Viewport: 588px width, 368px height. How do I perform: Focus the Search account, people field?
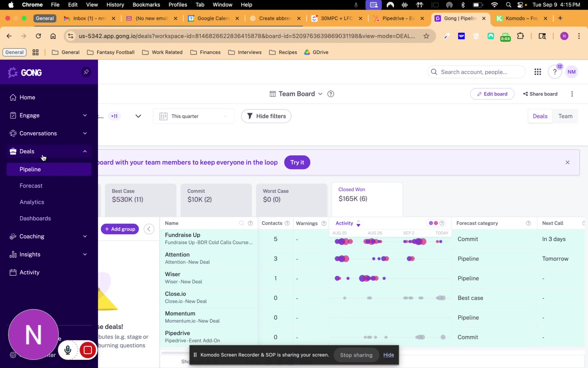pyautogui.click(x=476, y=72)
